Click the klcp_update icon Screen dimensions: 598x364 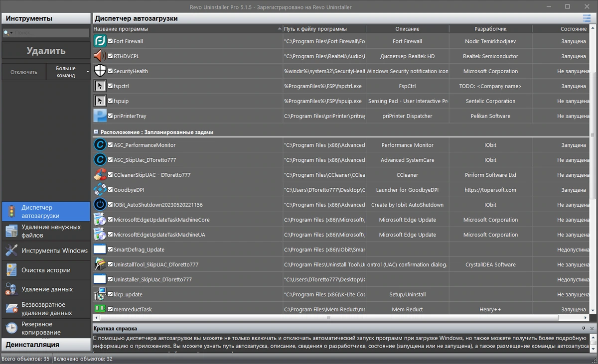click(100, 294)
